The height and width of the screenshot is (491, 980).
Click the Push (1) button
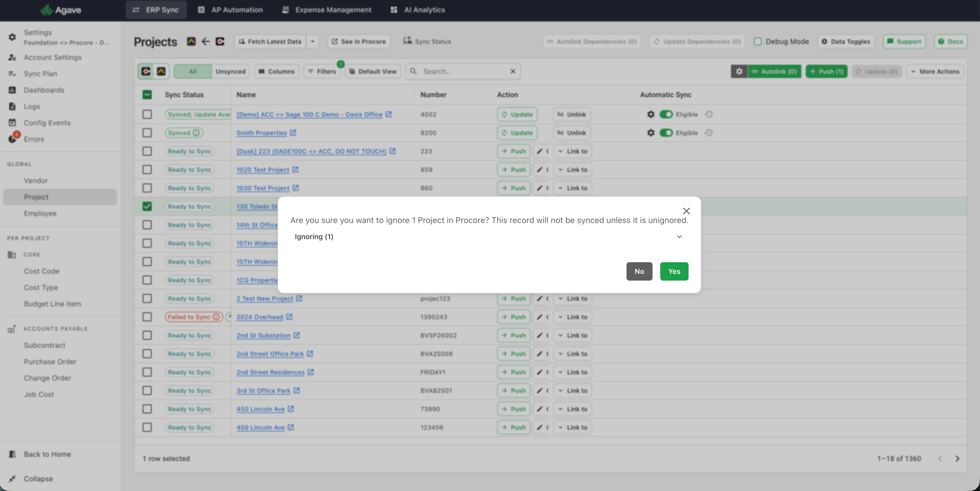pos(827,72)
